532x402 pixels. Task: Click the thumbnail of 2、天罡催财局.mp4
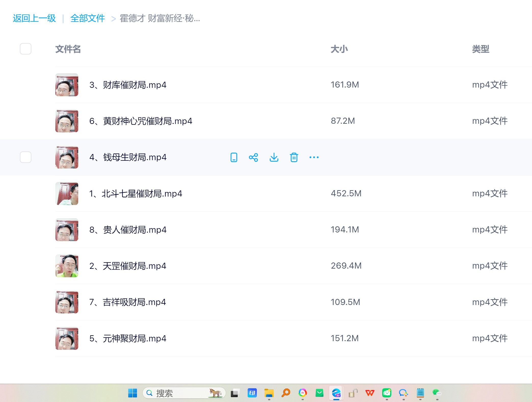tap(67, 266)
